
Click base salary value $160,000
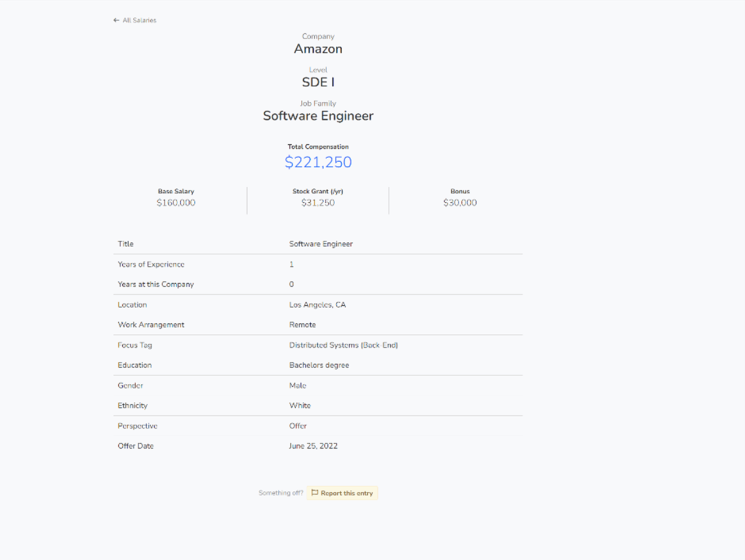(x=176, y=203)
